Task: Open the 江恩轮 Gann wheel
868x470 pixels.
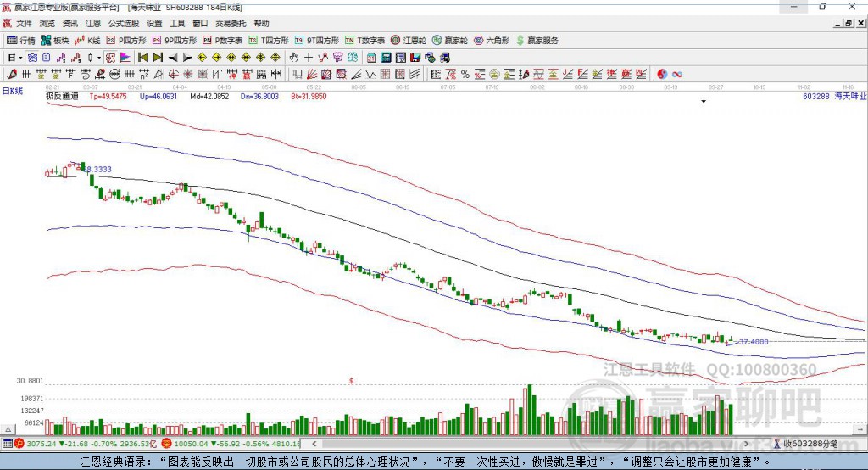Action: click(409, 41)
